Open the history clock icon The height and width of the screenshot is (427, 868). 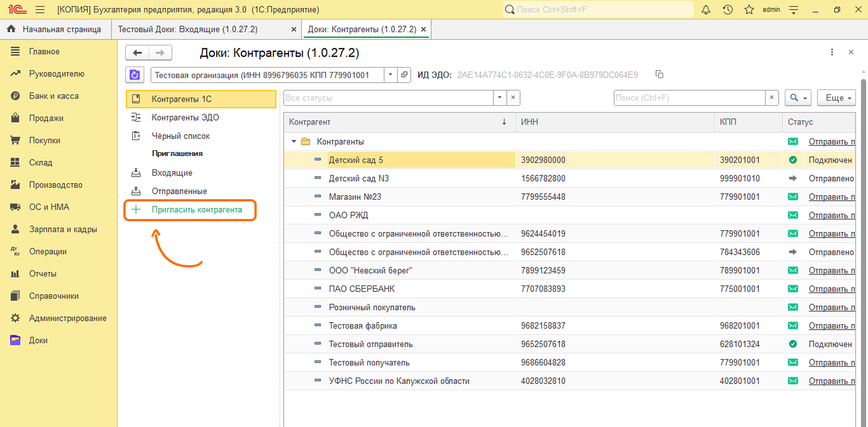click(x=728, y=9)
